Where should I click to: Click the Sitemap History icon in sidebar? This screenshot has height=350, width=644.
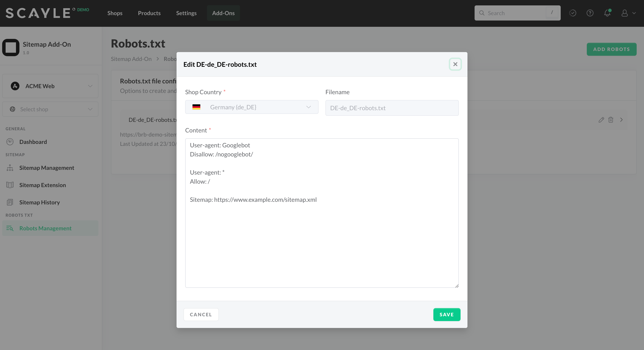click(10, 202)
